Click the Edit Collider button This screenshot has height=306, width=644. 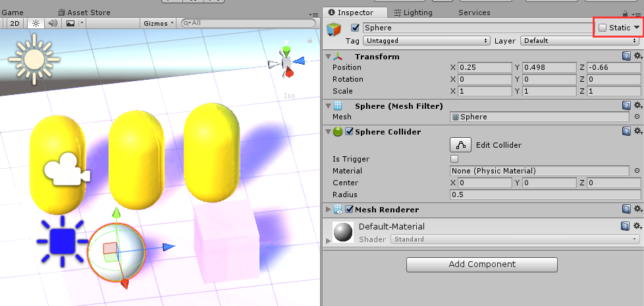[460, 145]
